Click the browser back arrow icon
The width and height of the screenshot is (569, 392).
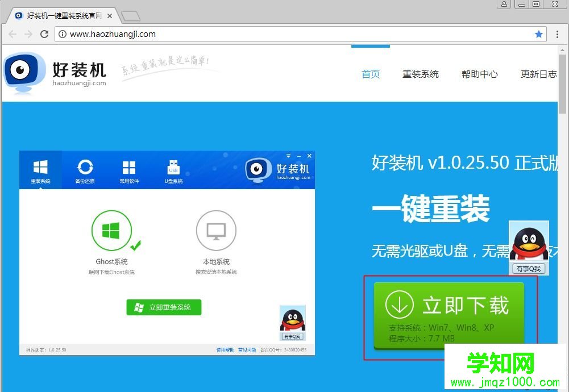(13, 34)
